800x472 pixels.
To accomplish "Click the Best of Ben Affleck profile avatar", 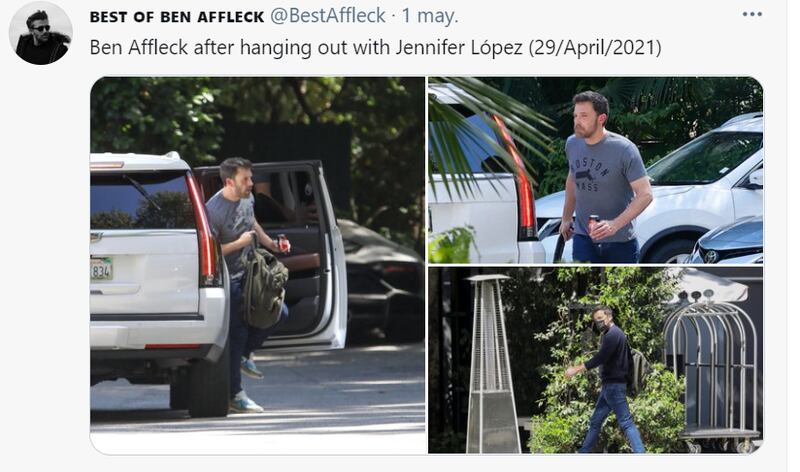I will (41, 33).
